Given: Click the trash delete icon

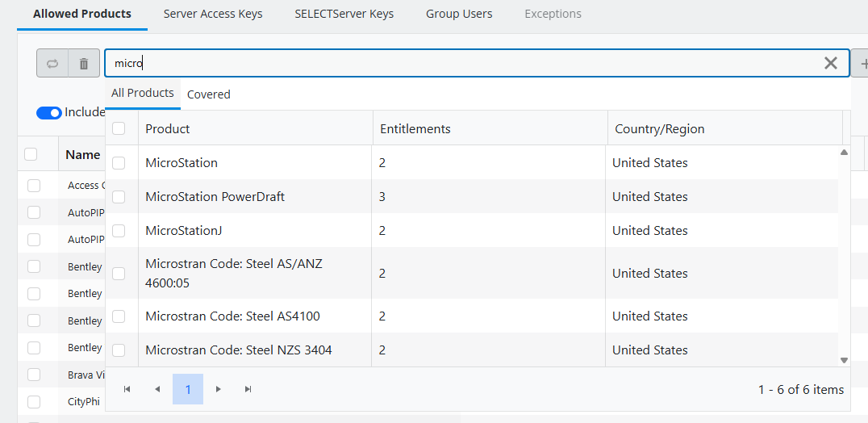Looking at the screenshot, I should point(84,64).
